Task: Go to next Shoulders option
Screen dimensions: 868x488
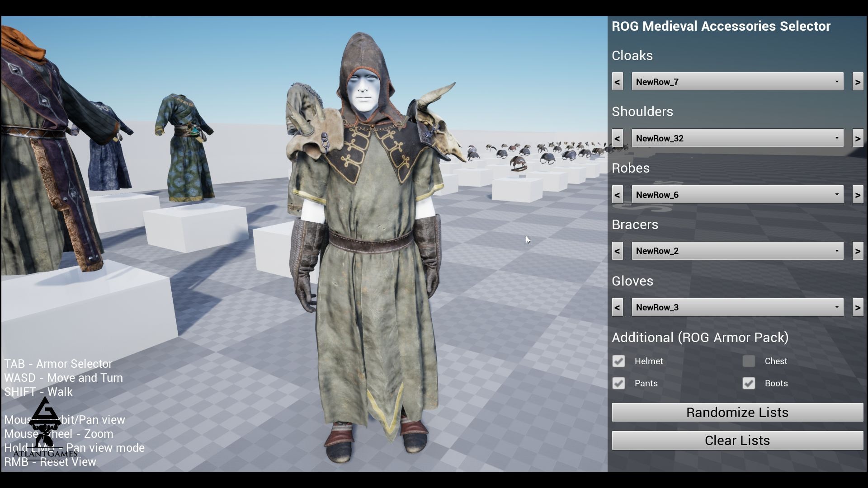Action: pos(858,138)
